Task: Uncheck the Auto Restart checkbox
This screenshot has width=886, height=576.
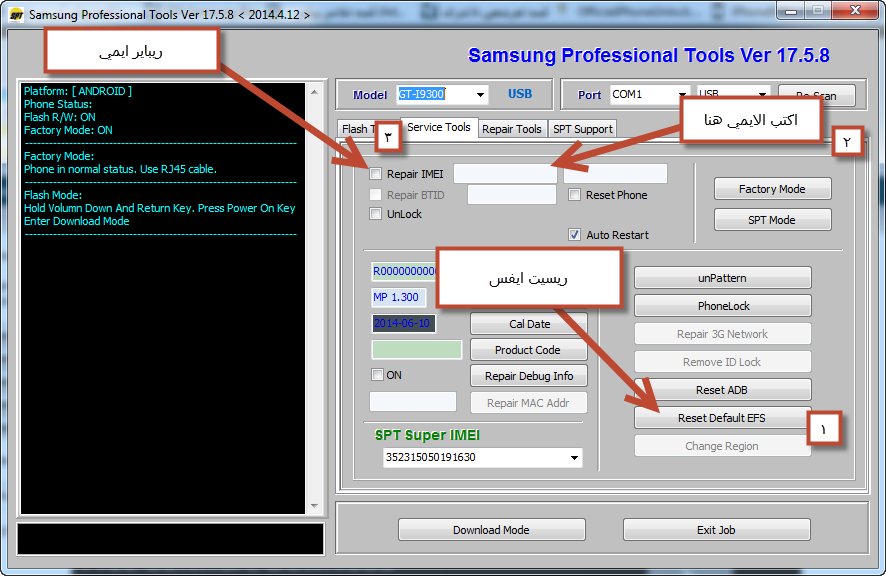Action: [x=574, y=235]
